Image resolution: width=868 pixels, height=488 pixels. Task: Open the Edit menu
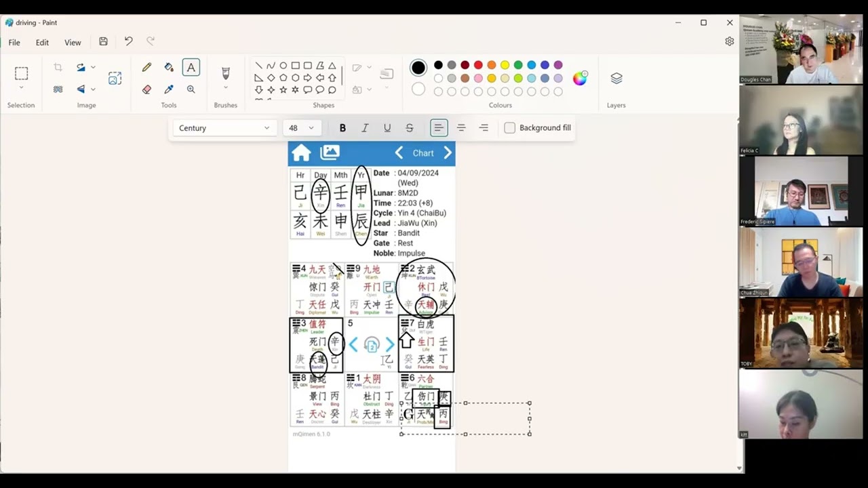[42, 42]
